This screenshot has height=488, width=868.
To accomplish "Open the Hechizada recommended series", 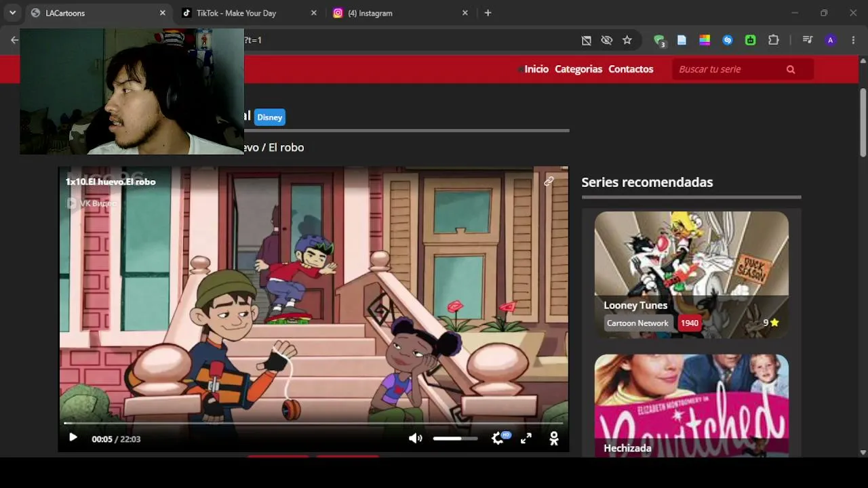I will [692, 405].
